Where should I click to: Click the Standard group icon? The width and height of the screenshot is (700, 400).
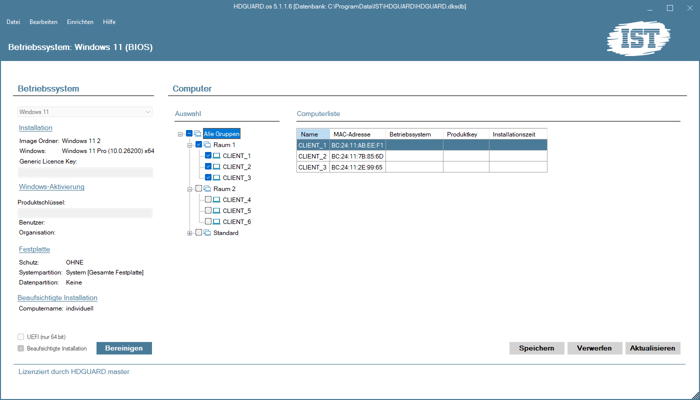click(207, 233)
